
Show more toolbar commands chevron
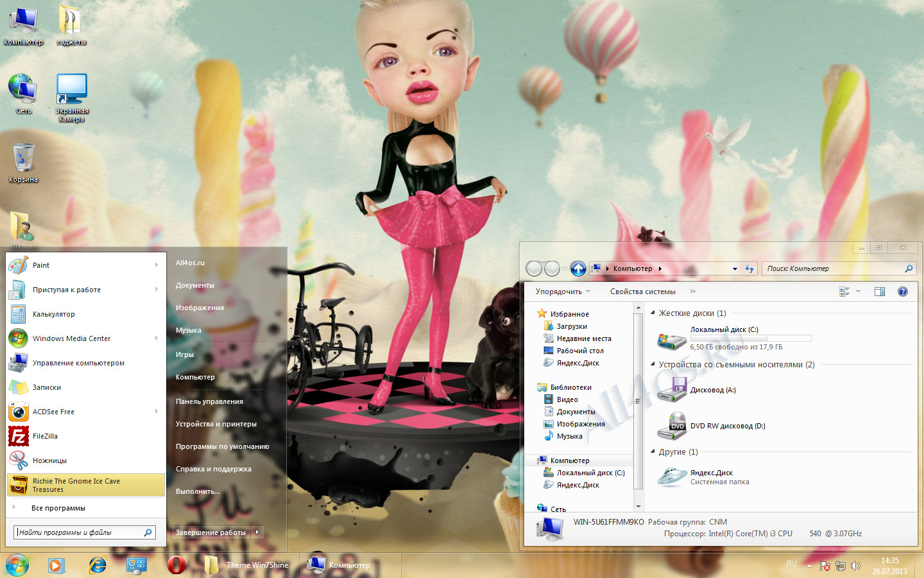click(693, 292)
